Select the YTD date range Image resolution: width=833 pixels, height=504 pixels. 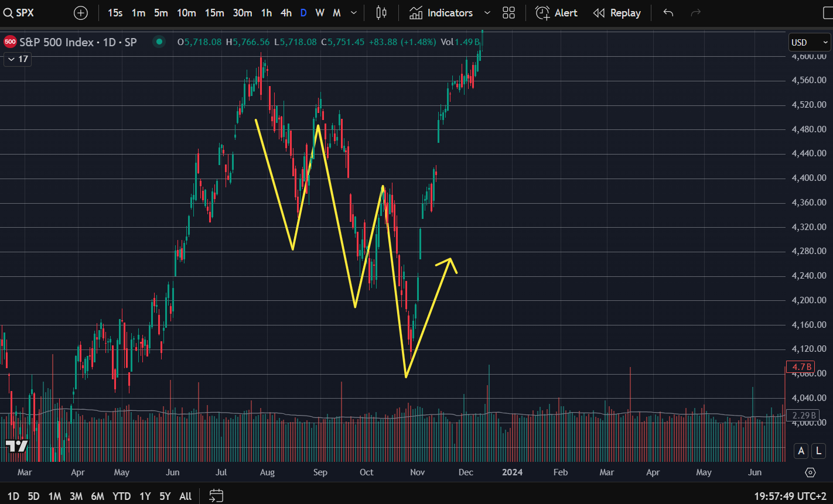coord(121,496)
